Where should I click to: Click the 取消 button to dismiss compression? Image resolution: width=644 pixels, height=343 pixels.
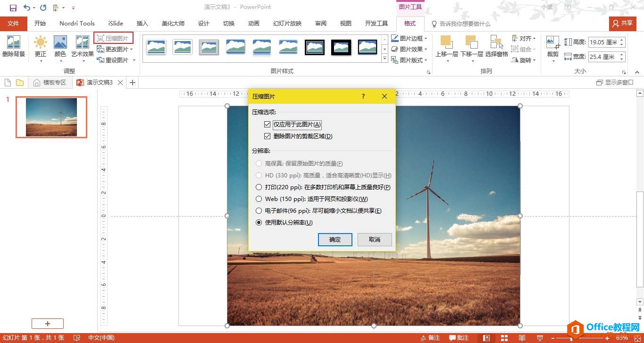tap(374, 239)
